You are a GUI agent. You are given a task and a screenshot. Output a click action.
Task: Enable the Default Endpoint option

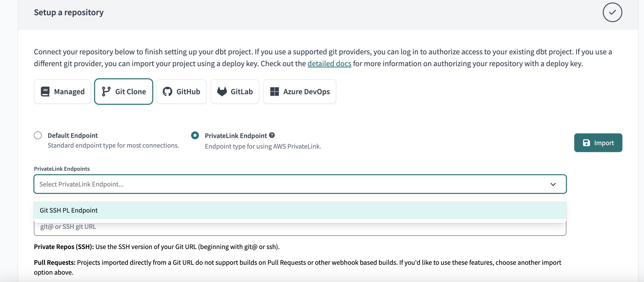(x=38, y=135)
